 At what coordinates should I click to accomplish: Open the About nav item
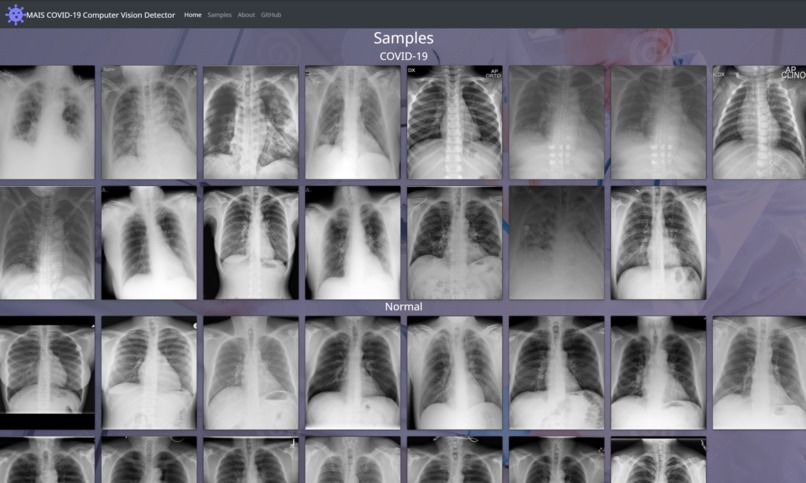click(246, 15)
